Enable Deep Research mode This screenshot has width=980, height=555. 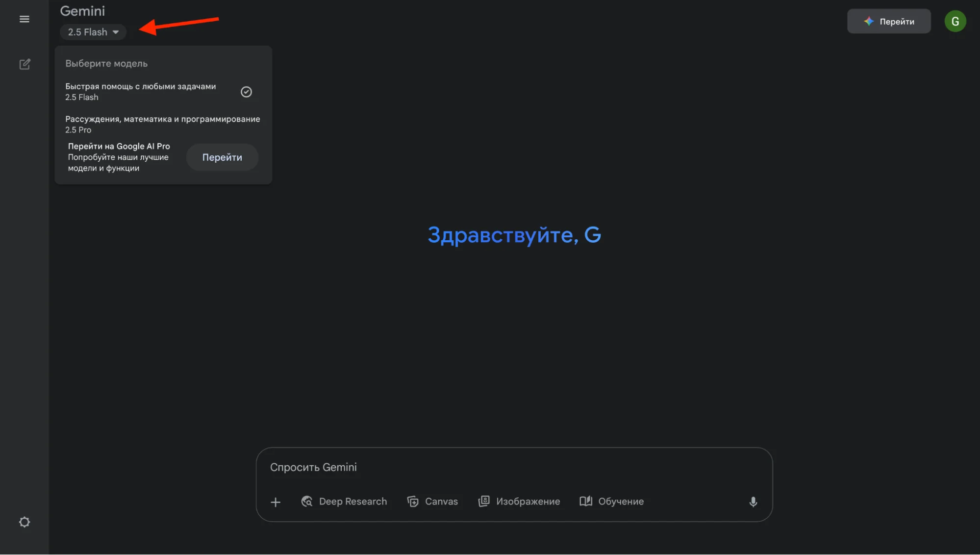click(344, 502)
